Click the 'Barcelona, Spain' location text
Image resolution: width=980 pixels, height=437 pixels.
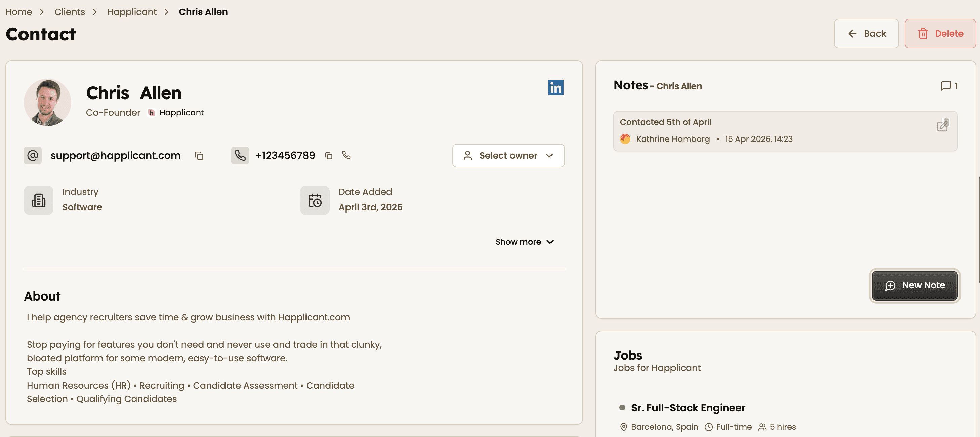click(664, 427)
